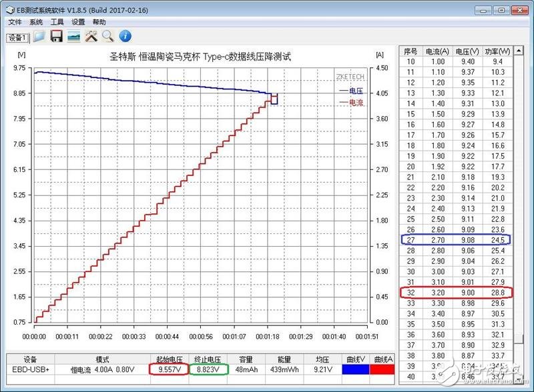Viewport: 534px width, 392px height.
Task: Open the 系统 menu
Action: coord(36,22)
